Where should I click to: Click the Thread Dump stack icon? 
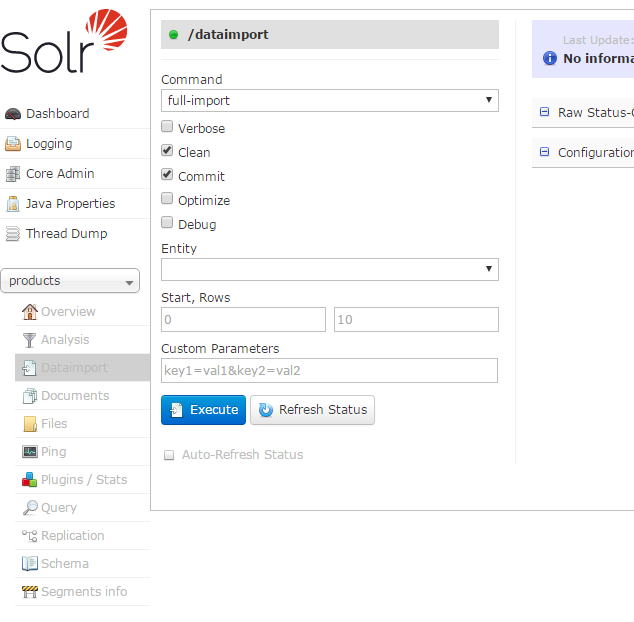click(13, 234)
